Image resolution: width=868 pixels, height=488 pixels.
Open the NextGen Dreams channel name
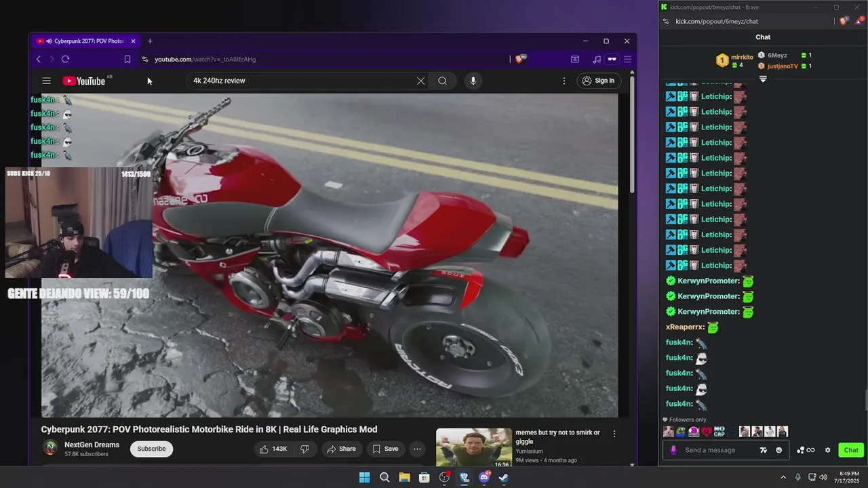(x=92, y=445)
